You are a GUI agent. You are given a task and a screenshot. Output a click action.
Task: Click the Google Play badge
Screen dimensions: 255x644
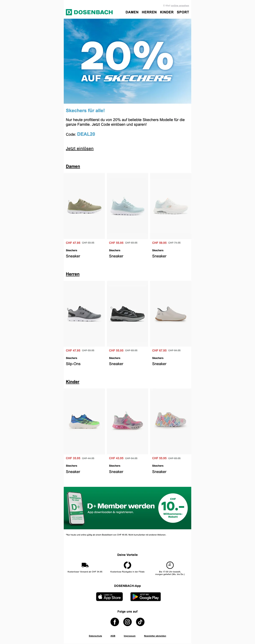(x=146, y=596)
